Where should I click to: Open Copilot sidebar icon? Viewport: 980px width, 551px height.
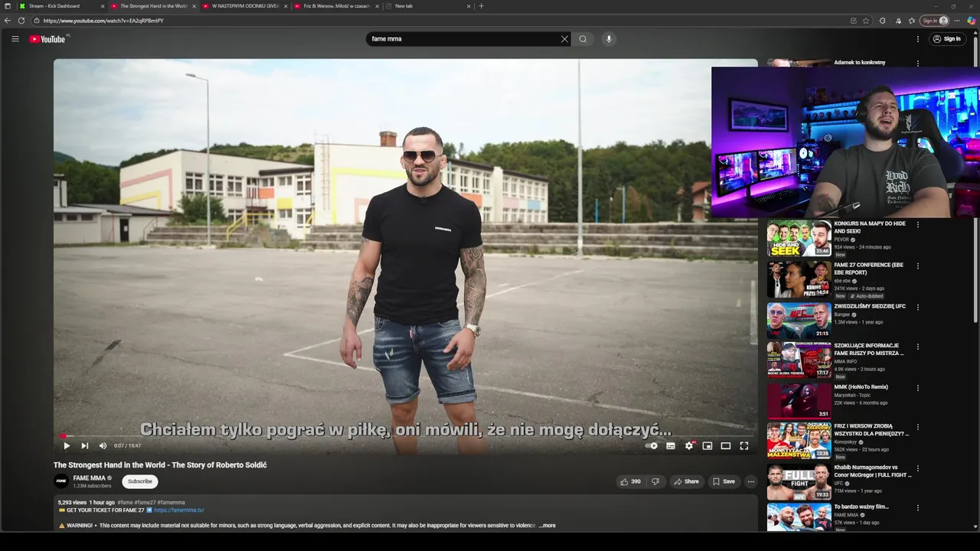point(972,21)
